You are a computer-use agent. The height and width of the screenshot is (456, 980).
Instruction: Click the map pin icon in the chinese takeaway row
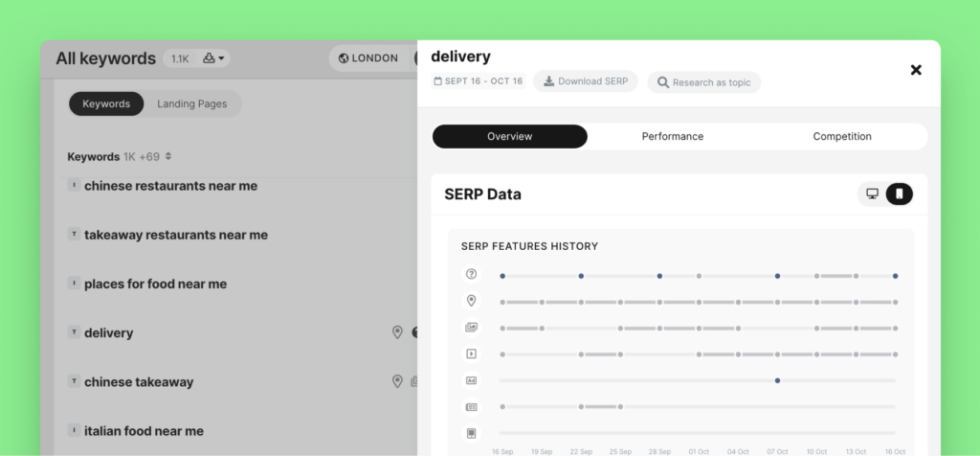coord(397,381)
